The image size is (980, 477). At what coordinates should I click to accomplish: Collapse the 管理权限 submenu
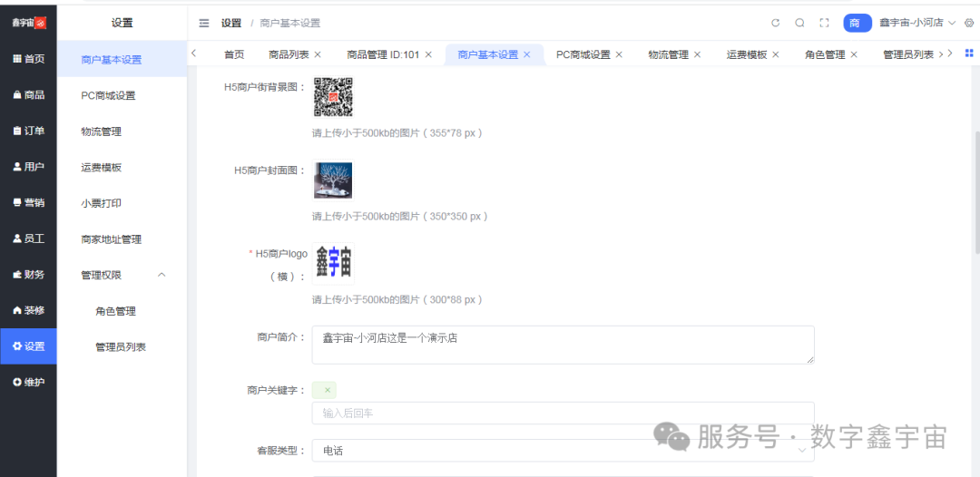(162, 275)
